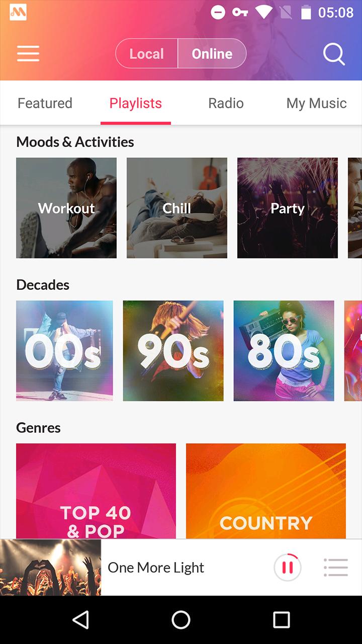Image resolution: width=362 pixels, height=644 pixels.
Task: Choose the Country genre card
Action: coord(266,491)
